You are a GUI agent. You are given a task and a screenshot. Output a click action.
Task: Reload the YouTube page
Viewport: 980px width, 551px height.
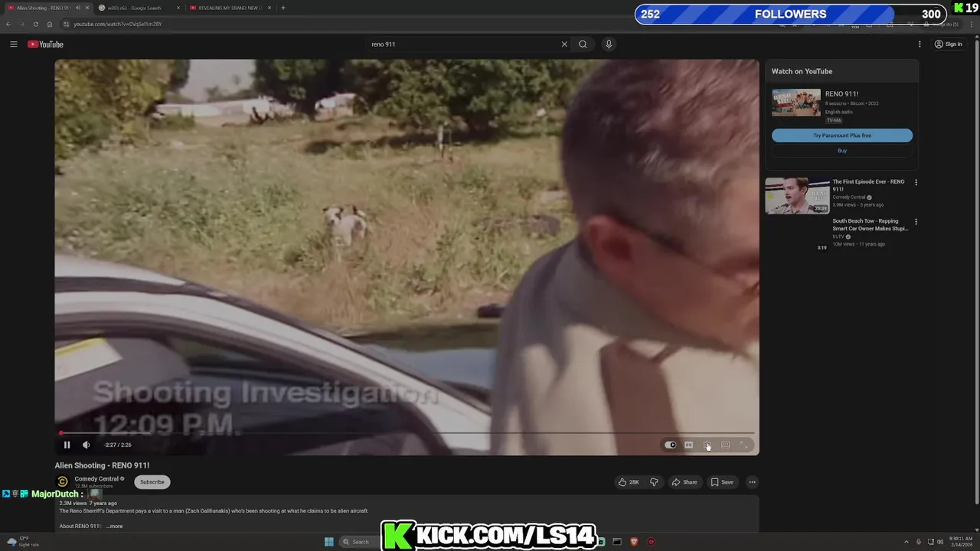pos(35,24)
